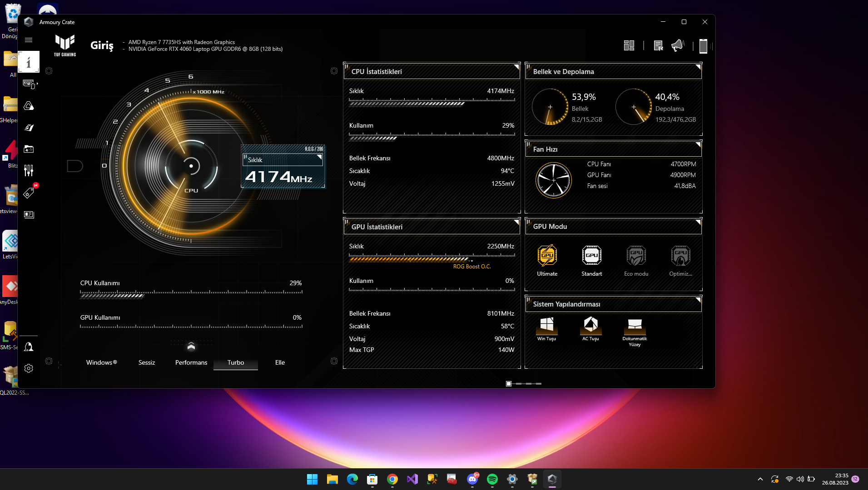The width and height of the screenshot is (868, 490).
Task: Click the 94°C CPU temperature value
Action: pos(507,171)
